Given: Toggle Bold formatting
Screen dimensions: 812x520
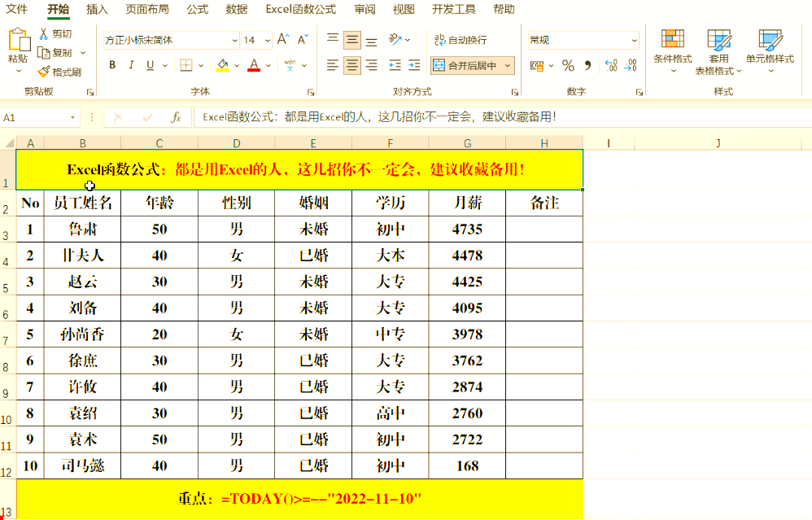Looking at the screenshot, I should (112, 65).
